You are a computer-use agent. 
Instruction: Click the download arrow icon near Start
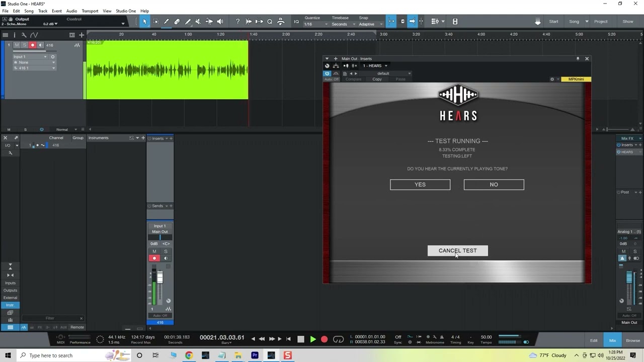(538, 22)
